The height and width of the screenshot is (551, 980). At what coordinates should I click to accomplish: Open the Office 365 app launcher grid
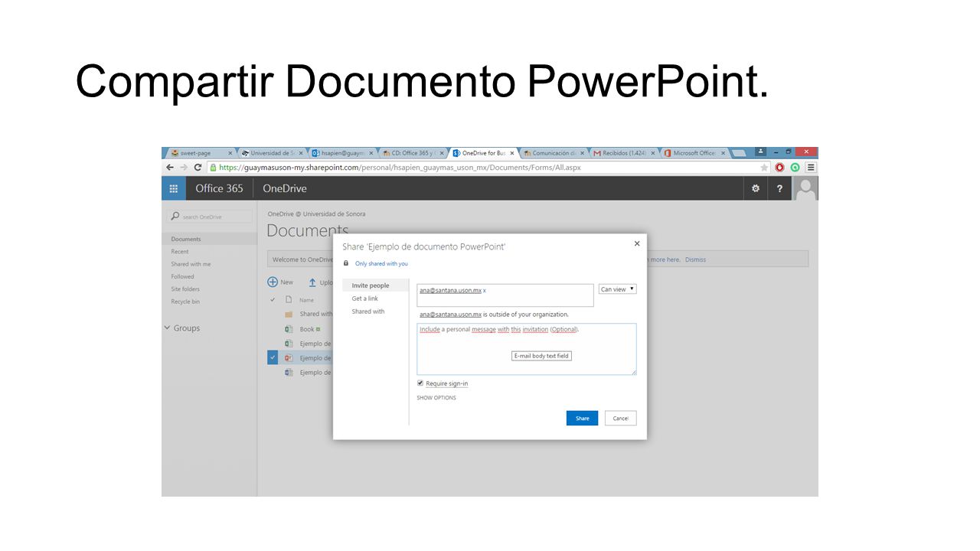click(x=173, y=188)
